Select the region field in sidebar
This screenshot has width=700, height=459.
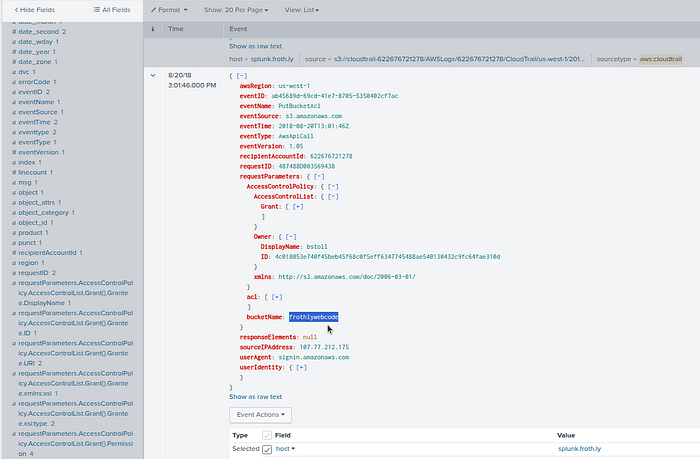click(29, 263)
